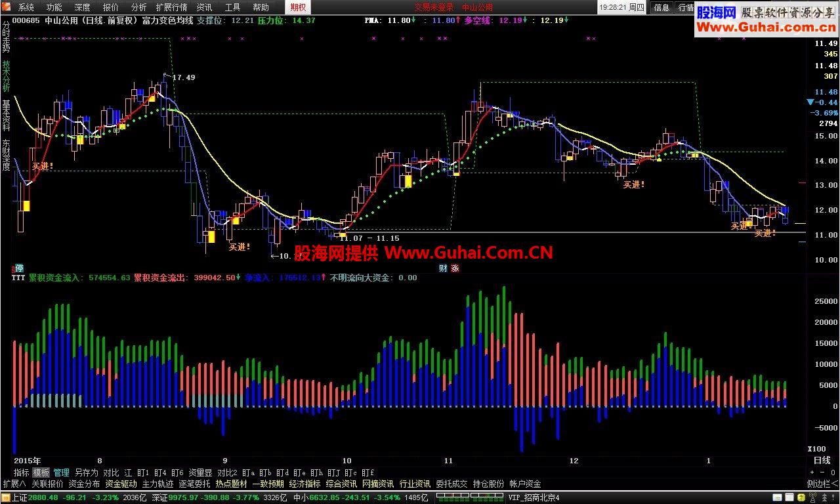Open the 关联报价 tab
Screen dimensions: 840x504
click(48, 484)
